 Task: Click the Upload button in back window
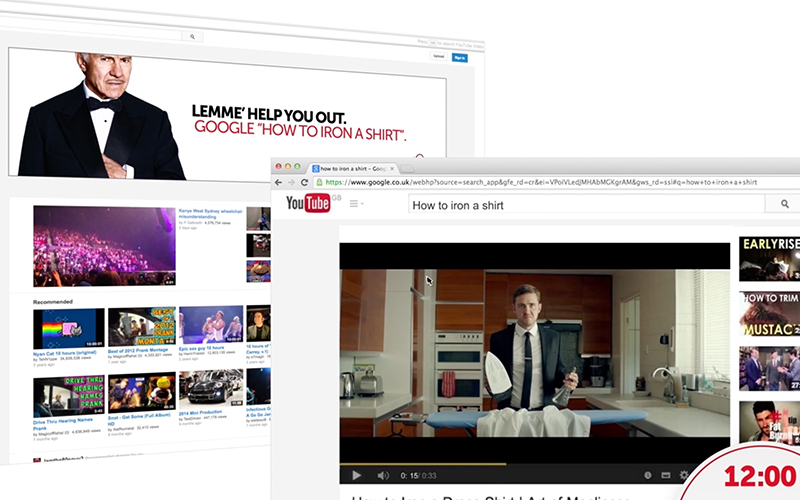(x=438, y=56)
